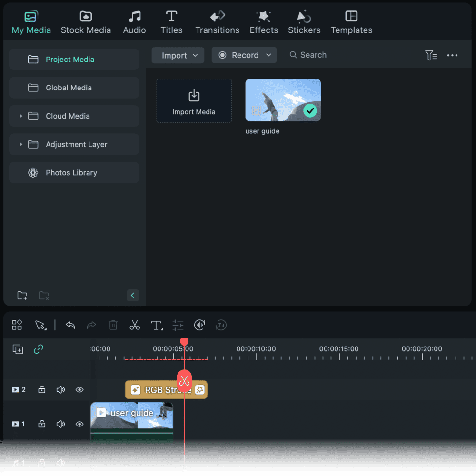Click the Import Media button
The height and width of the screenshot is (476, 476).
194,100
